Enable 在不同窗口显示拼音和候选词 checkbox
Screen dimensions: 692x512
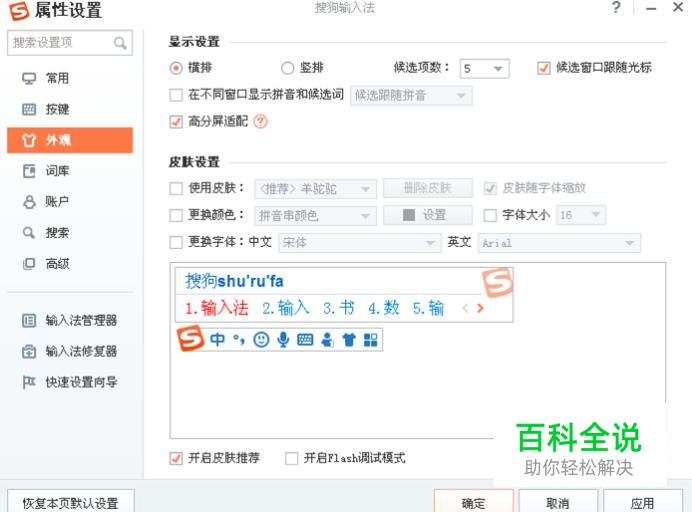point(176,95)
